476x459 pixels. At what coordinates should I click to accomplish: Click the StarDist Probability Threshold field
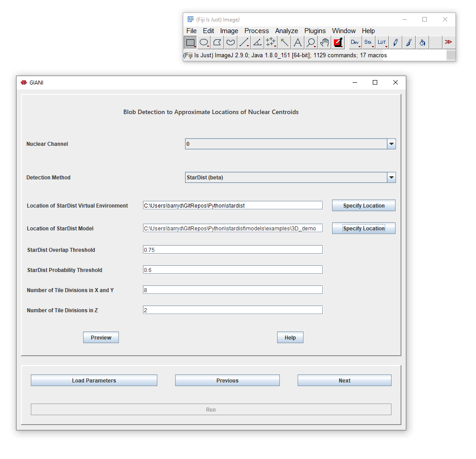[233, 270]
